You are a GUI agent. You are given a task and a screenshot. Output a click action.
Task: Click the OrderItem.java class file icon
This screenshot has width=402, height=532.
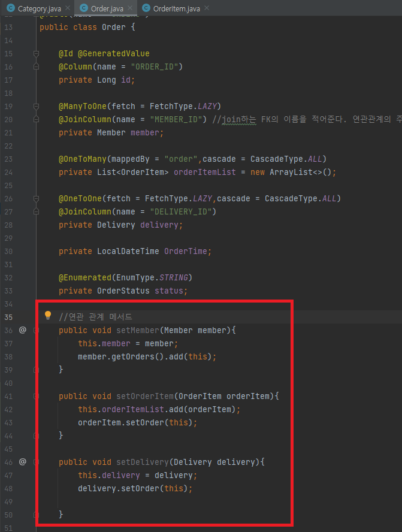pos(146,8)
